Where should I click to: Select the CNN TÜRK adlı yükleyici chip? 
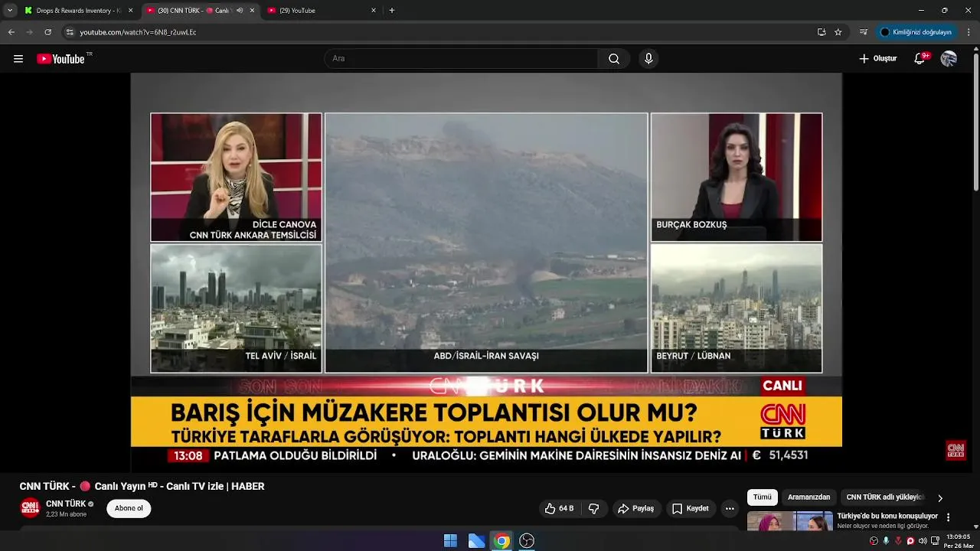click(884, 497)
